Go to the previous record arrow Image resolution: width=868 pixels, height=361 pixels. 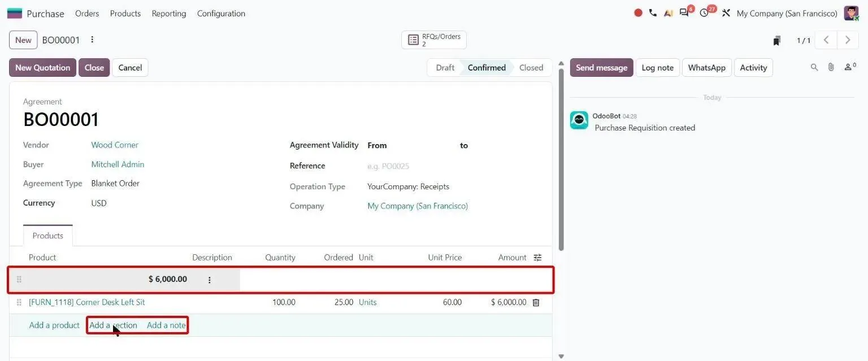826,40
